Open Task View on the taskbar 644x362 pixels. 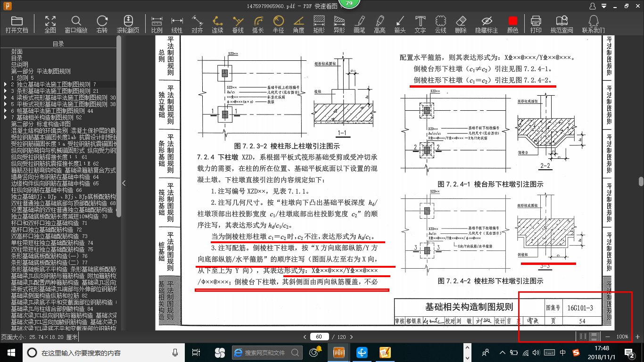point(197,352)
